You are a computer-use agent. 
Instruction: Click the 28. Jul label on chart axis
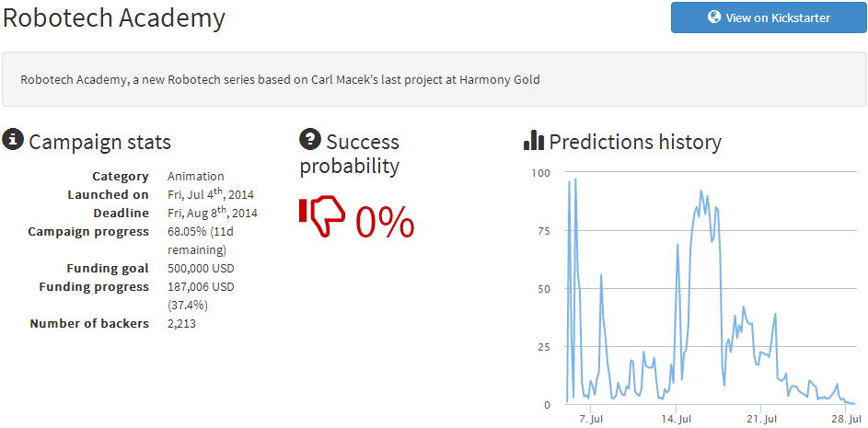coord(846,418)
